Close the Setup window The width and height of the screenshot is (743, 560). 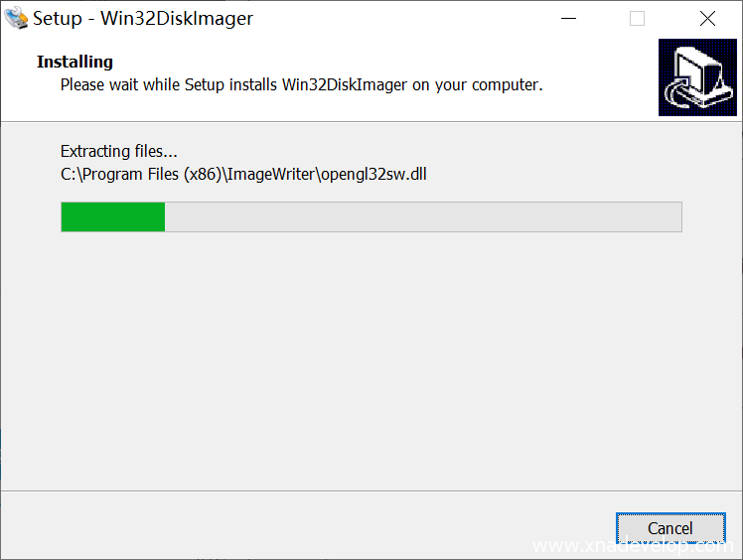707,19
